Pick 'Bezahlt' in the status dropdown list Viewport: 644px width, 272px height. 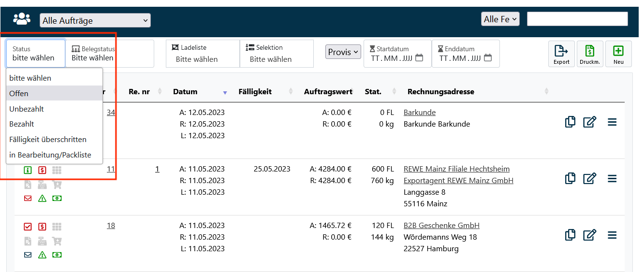point(22,124)
